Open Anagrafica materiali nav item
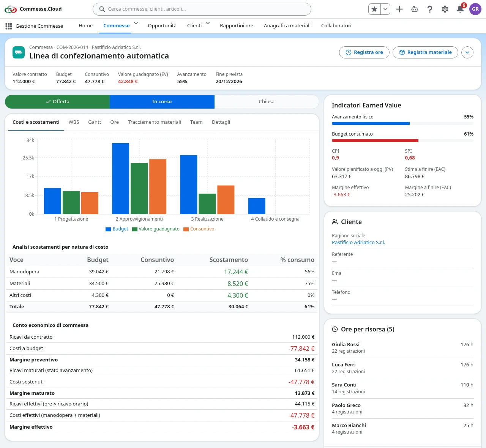 pyautogui.click(x=287, y=26)
